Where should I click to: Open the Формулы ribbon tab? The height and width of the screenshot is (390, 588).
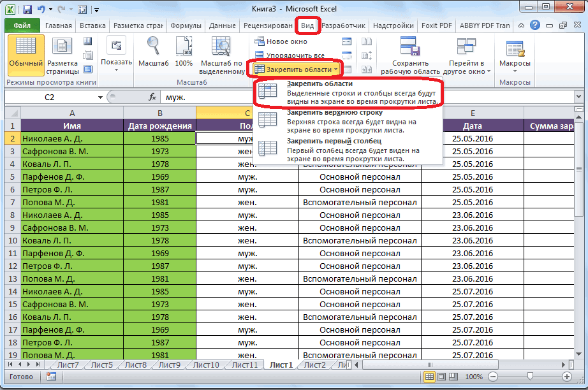186,25
